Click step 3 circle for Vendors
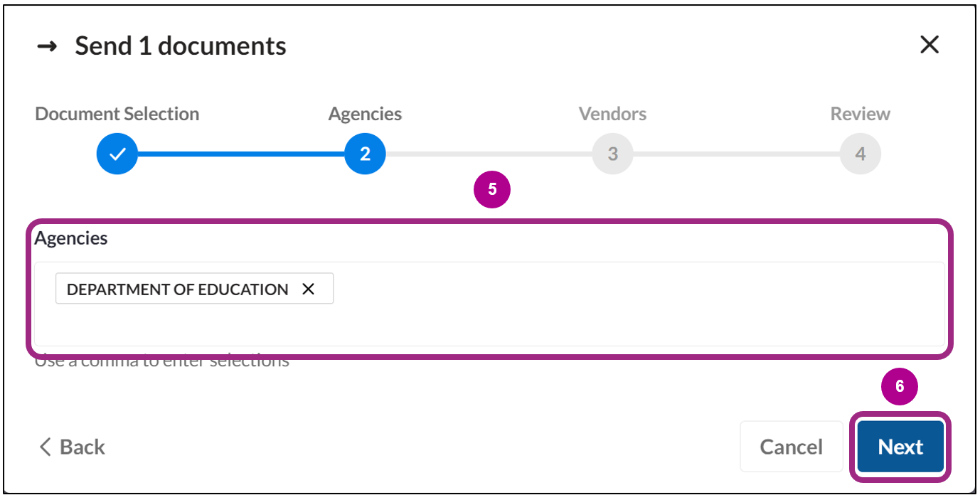The image size is (980, 500). [x=612, y=153]
